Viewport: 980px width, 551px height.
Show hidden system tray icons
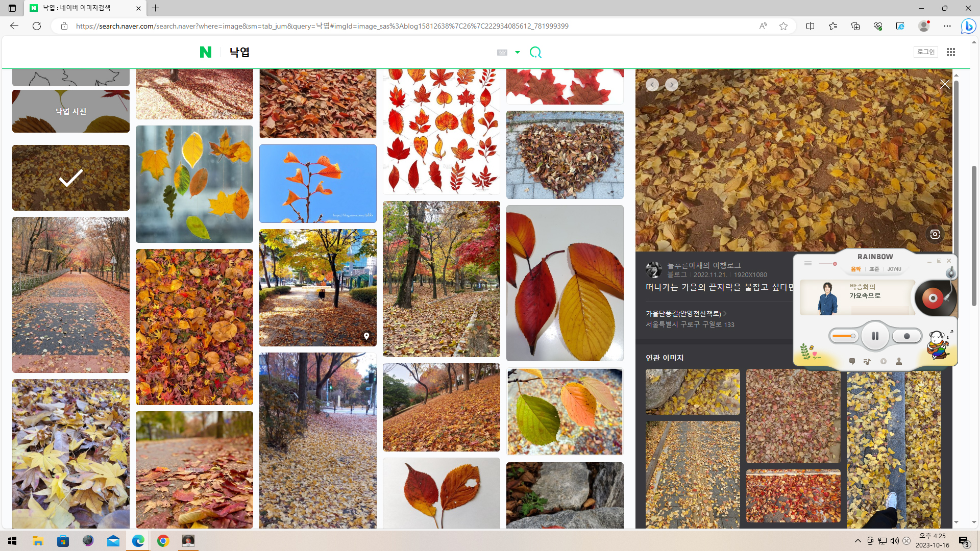pos(857,541)
